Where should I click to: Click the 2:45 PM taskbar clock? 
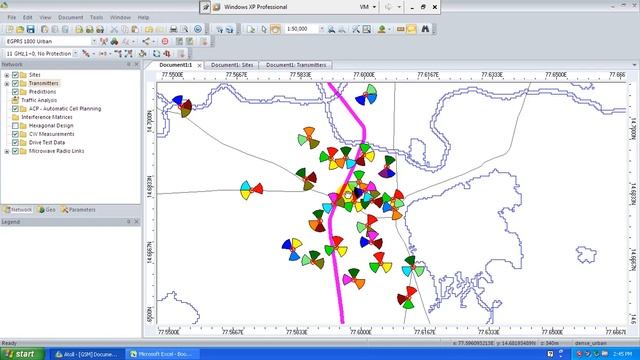pyautogui.click(x=623, y=354)
